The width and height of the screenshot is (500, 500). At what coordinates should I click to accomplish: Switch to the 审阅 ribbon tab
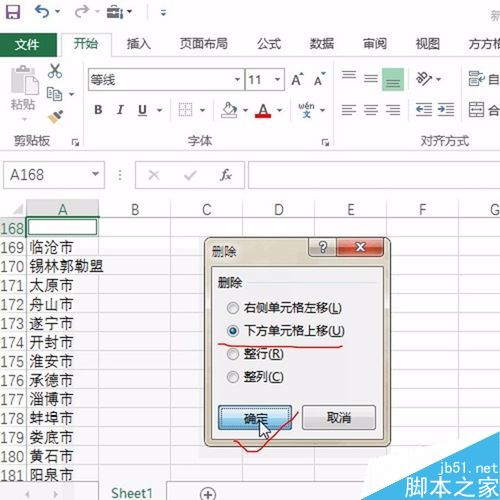375,44
